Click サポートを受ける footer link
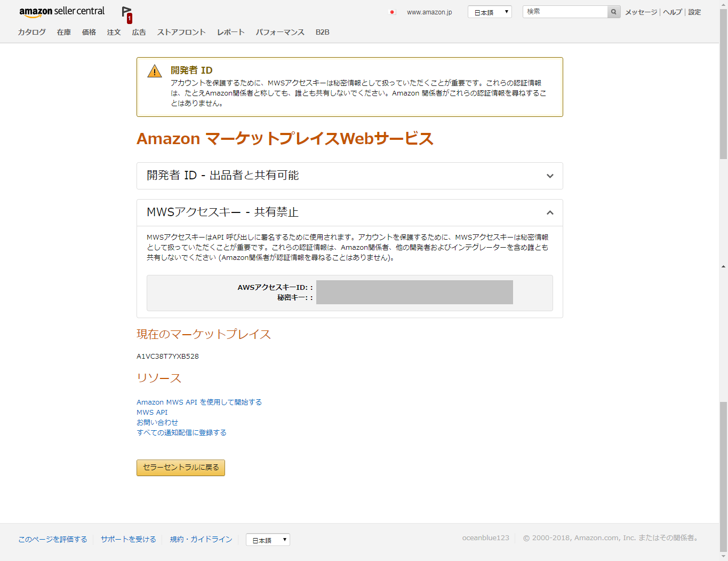 [129, 539]
